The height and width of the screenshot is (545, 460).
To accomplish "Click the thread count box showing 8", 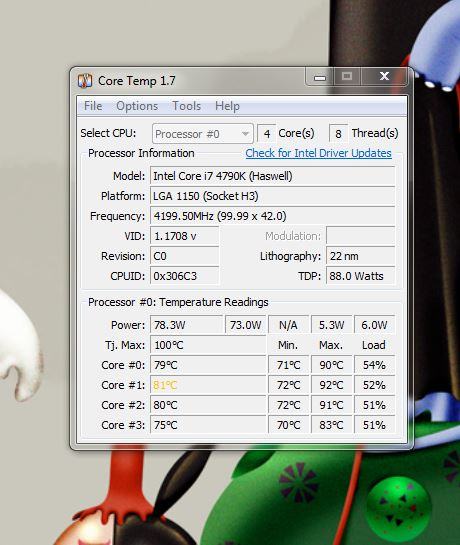I will coord(338,134).
